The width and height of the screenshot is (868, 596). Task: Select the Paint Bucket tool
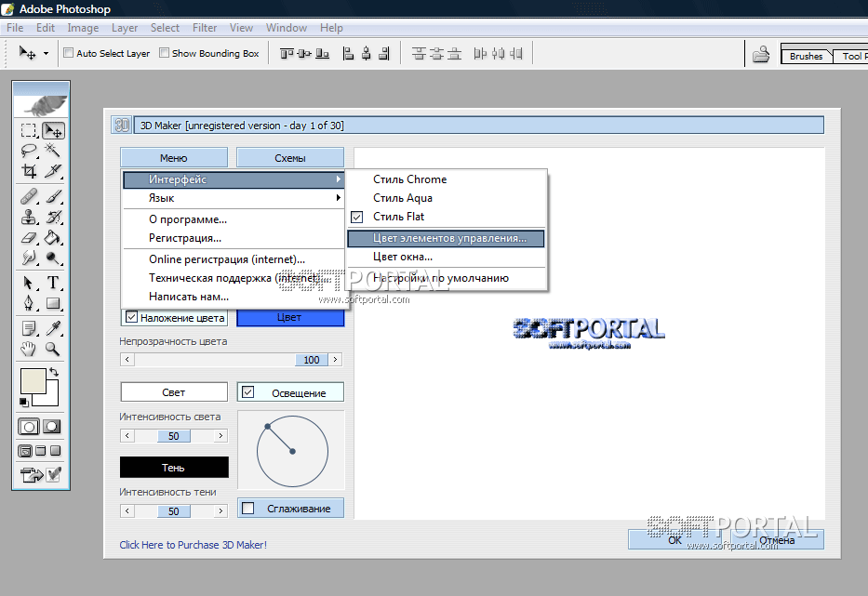pyautogui.click(x=53, y=238)
